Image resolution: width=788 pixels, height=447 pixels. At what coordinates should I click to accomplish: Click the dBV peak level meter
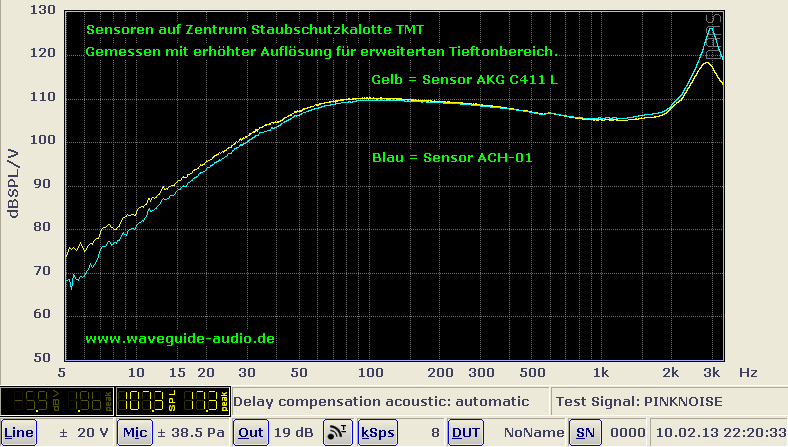(x=58, y=402)
